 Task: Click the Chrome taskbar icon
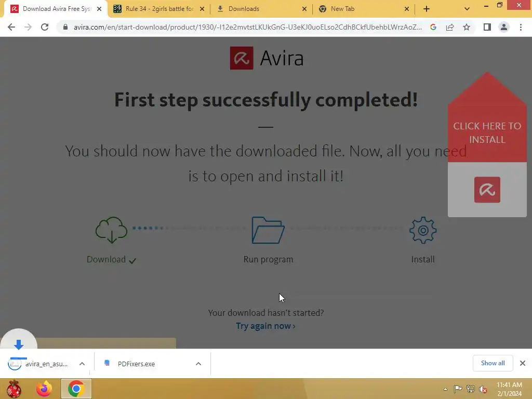(x=76, y=389)
